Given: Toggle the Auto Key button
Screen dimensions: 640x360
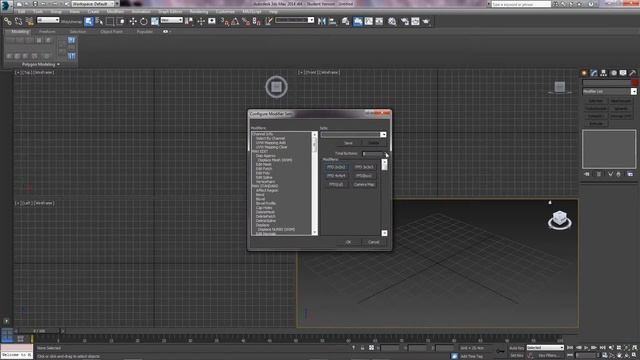Looking at the screenshot, I should click(x=517, y=348).
